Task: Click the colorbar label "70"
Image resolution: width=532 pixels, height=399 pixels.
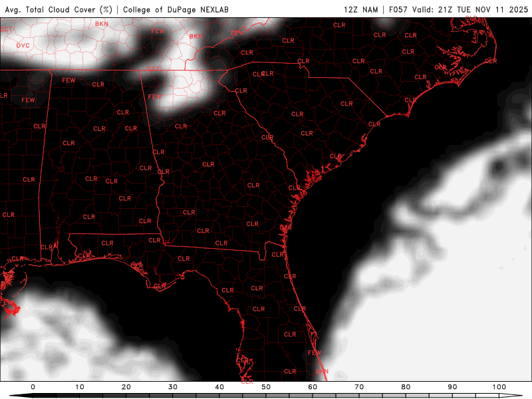Action: (359, 387)
